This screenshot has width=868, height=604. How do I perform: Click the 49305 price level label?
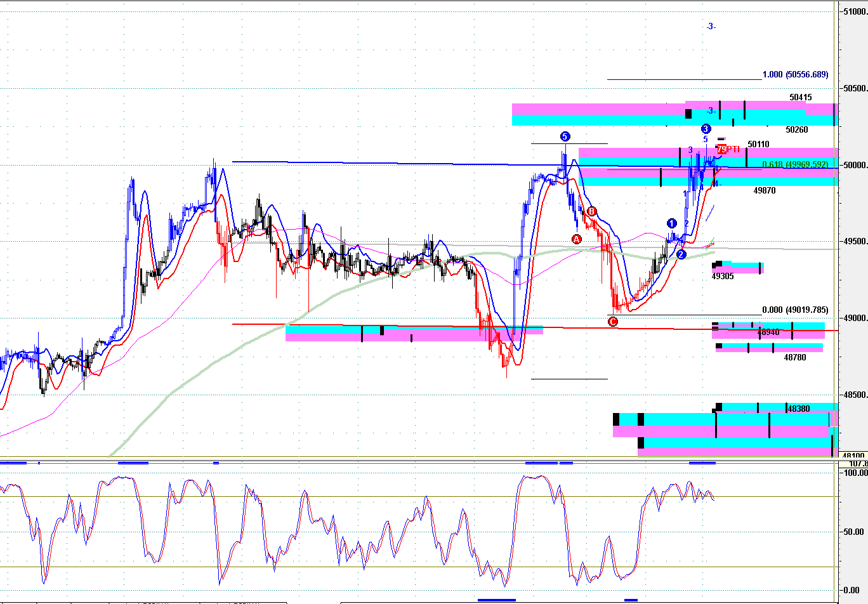(x=723, y=277)
